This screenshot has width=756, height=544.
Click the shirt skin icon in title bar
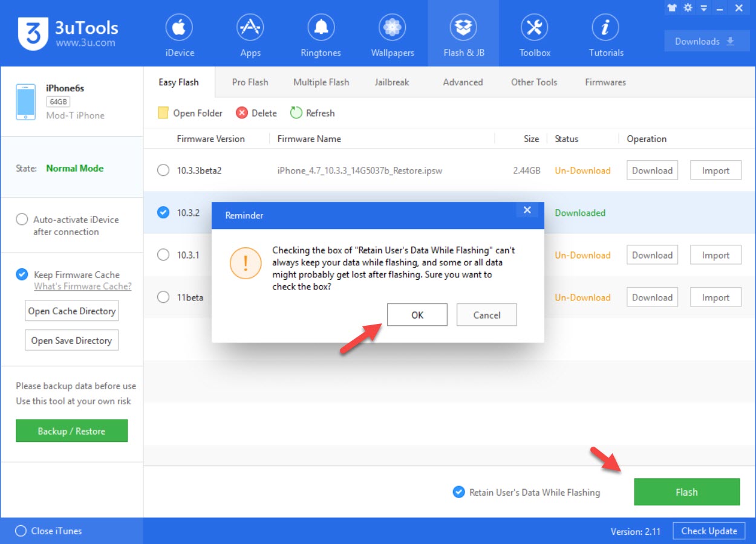[x=672, y=8]
